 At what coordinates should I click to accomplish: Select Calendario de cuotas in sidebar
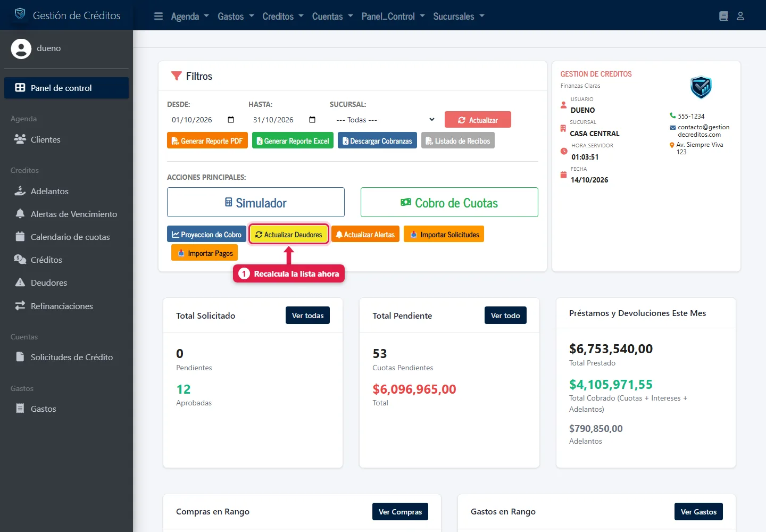pyautogui.click(x=66, y=237)
